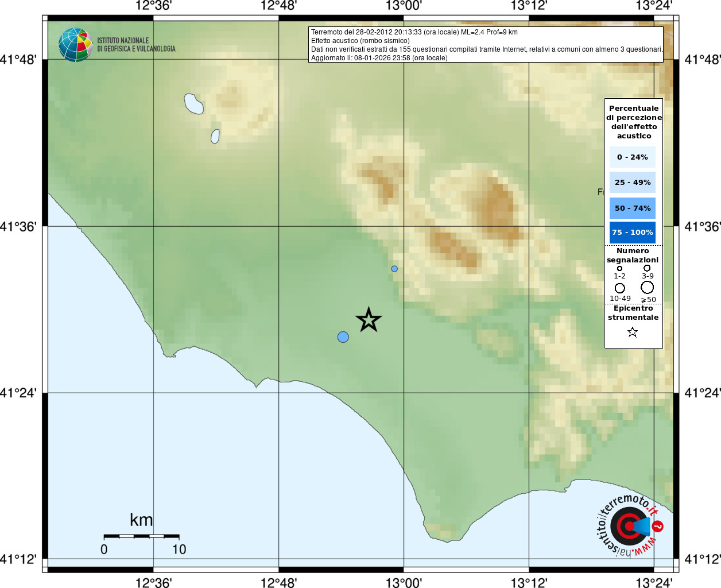Click the bottom axis 12°36' longitude label
The height and width of the screenshot is (588, 721).
[x=153, y=582]
